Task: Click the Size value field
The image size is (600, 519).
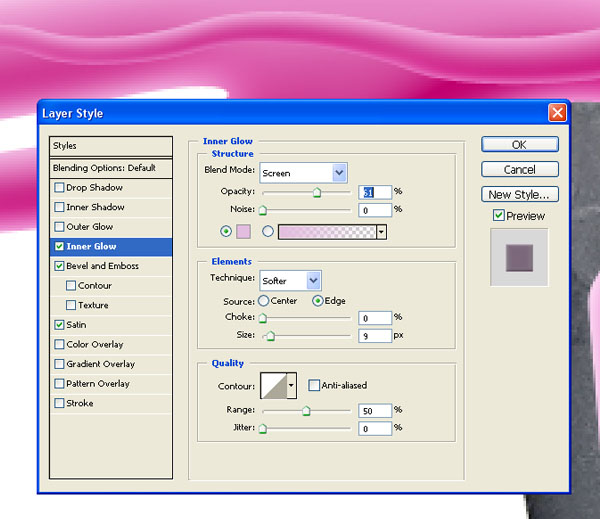Action: pyautogui.click(x=375, y=336)
